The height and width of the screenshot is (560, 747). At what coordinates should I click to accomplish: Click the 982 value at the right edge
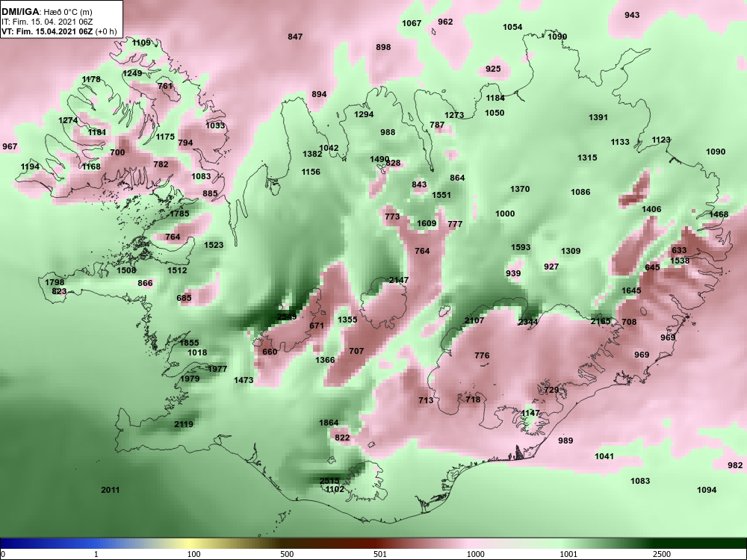(735, 465)
